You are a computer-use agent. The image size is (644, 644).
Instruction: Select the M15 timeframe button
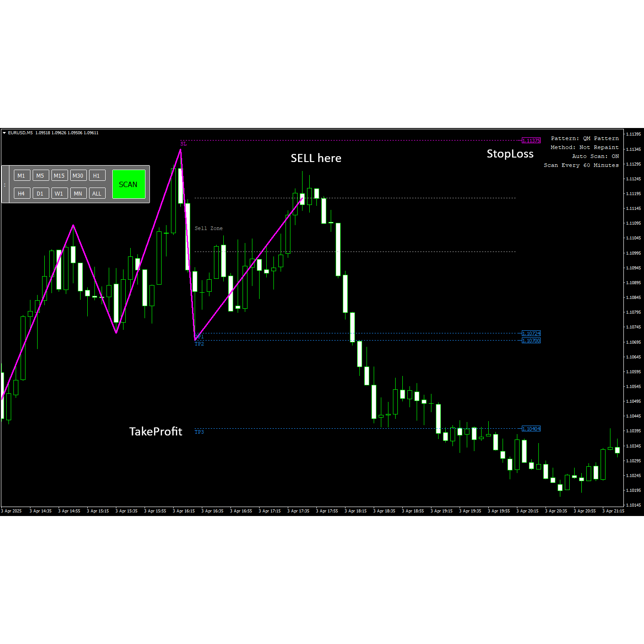[x=59, y=175]
